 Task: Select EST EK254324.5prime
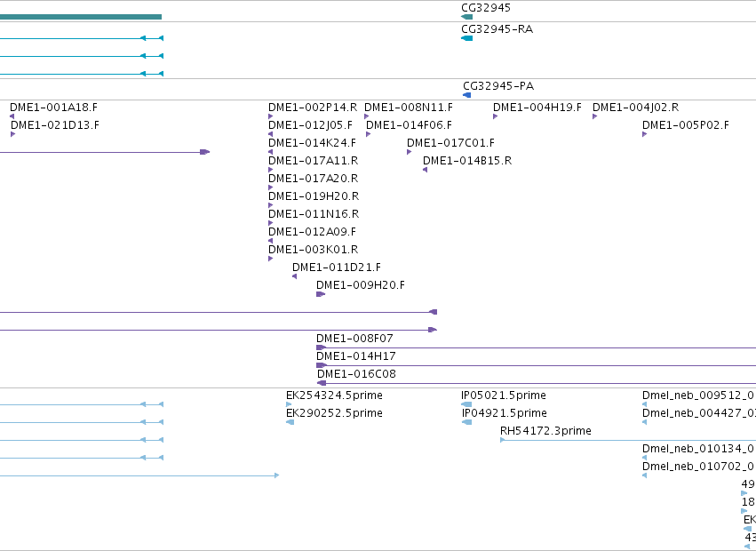point(334,395)
